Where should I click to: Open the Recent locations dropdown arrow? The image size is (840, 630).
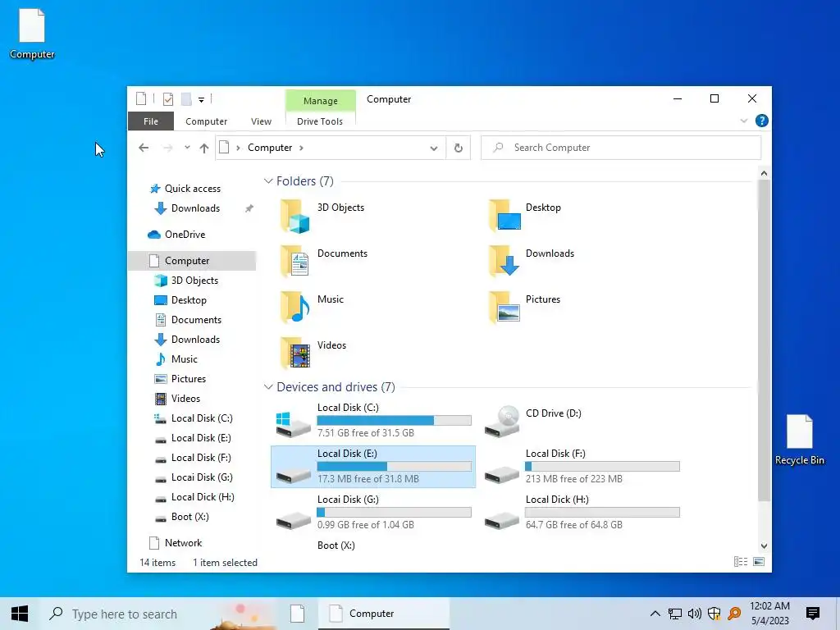(x=187, y=148)
